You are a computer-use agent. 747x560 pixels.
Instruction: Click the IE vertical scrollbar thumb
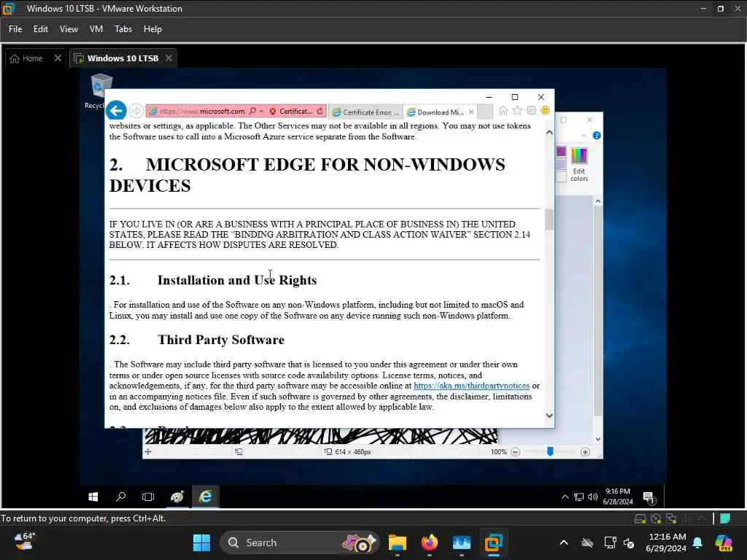[549, 219]
